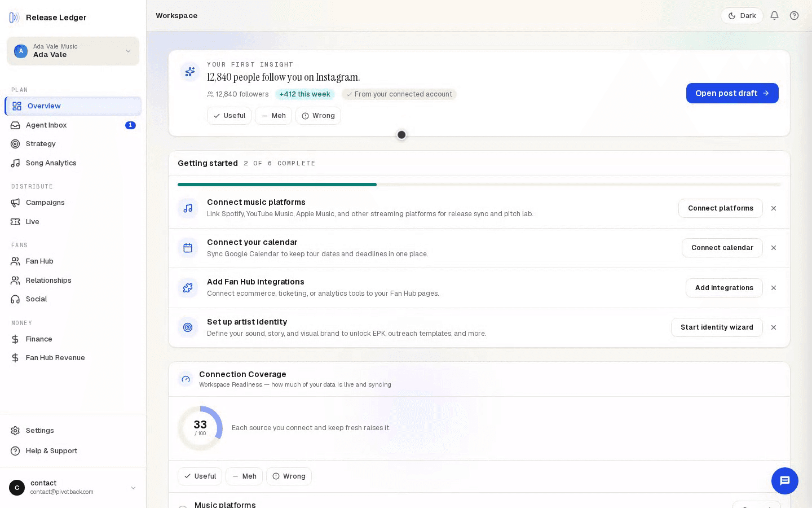The width and height of the screenshot is (812, 508).
Task: Click Start identity wizard button
Action: point(717,327)
